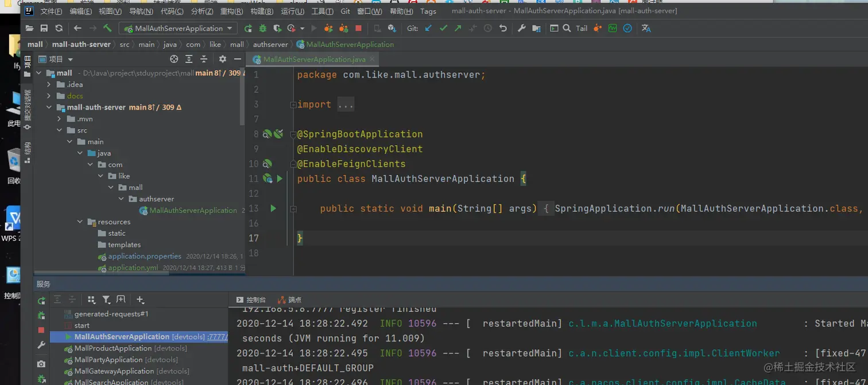
Task: Click run gutter arrow beside class declaration
Action: (x=280, y=178)
